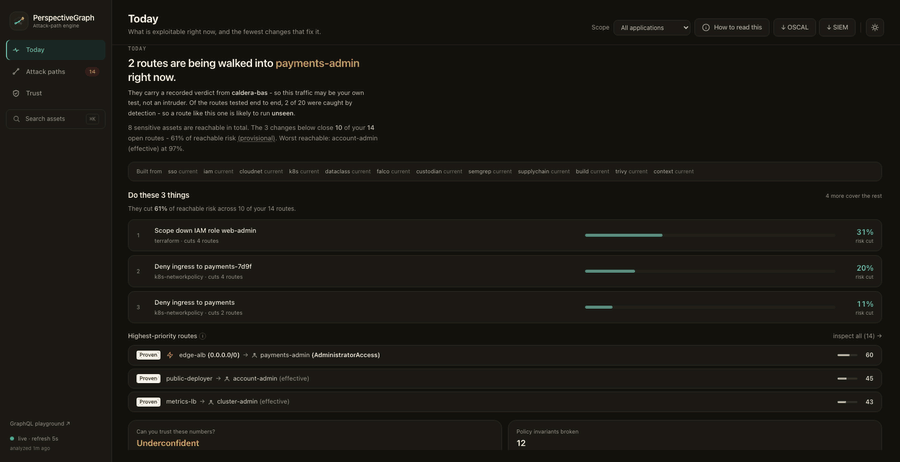Click the underlined provisional term
The width and height of the screenshot is (900, 462).
[257, 138]
